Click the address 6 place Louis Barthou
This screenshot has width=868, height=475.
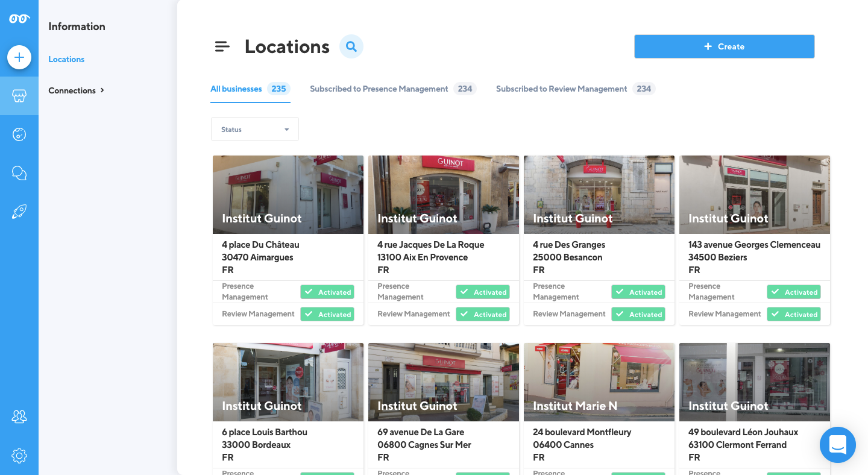(x=265, y=432)
